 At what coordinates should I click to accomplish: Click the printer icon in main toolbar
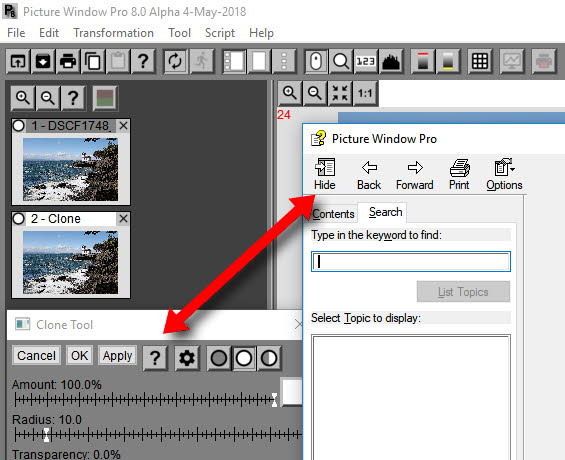tap(68, 61)
